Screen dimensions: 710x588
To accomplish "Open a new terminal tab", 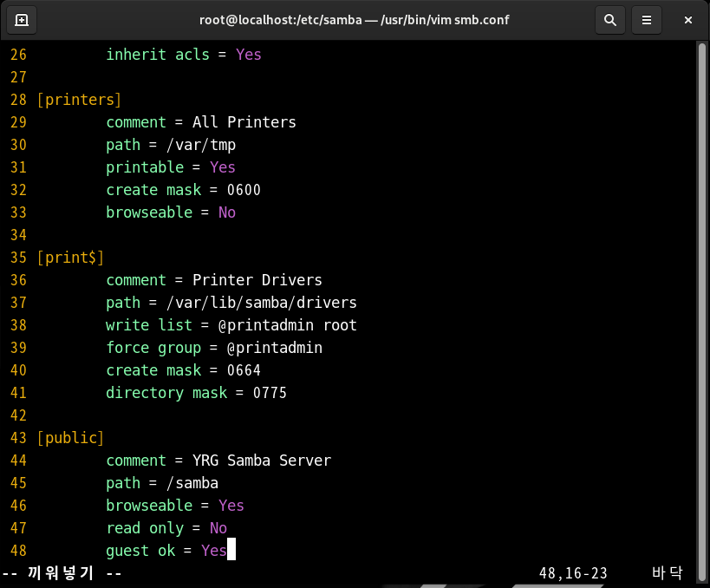I will point(22,20).
